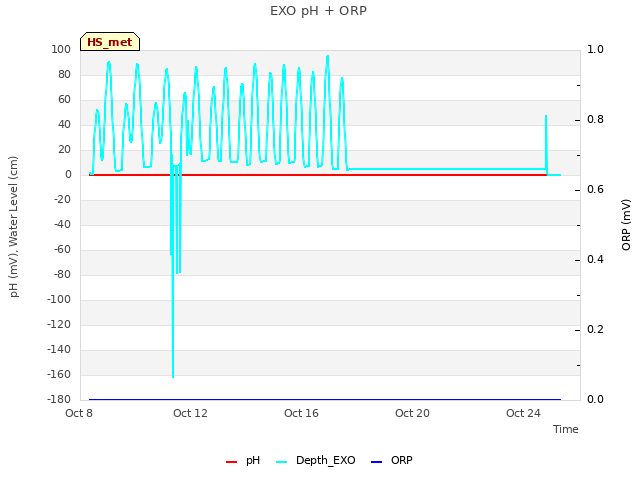This screenshot has width=640, height=480.
Task: Click the -60 left axis tick label
Action: pyautogui.click(x=62, y=249)
